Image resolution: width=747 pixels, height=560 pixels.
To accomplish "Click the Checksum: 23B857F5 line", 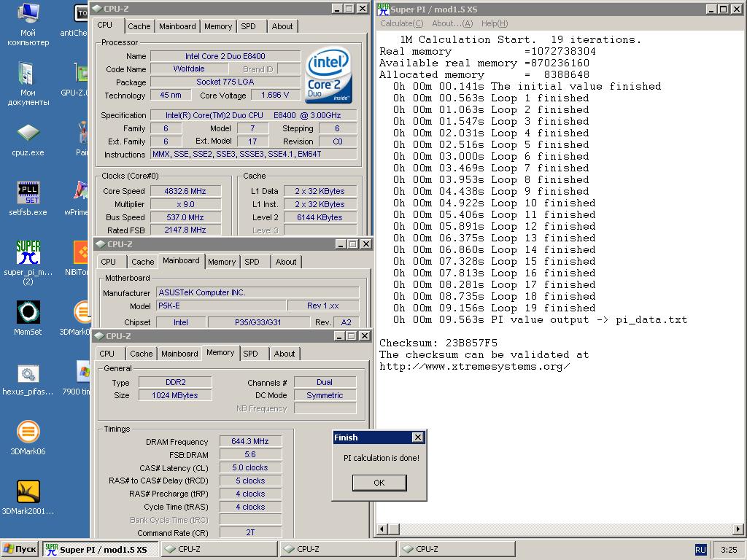I will point(438,343).
